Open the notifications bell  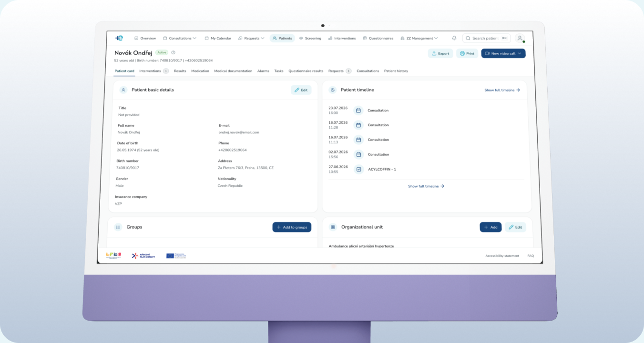pyautogui.click(x=454, y=38)
